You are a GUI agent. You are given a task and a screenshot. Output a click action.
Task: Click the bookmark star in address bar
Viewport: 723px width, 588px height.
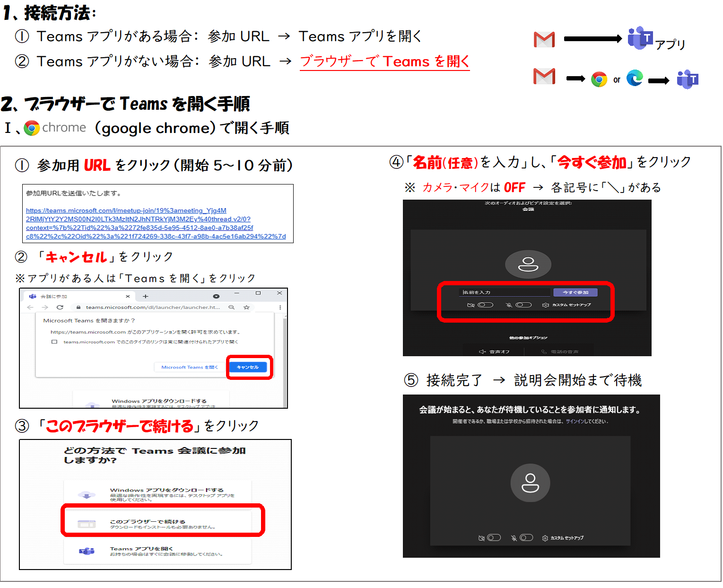(246, 307)
